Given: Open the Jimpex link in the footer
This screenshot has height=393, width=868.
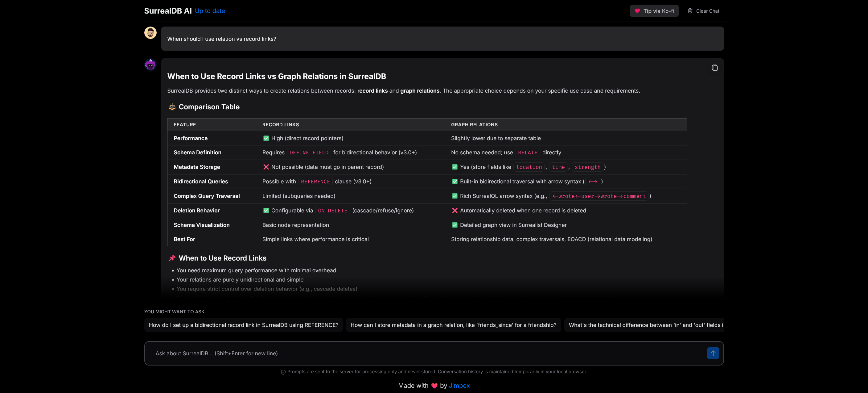Looking at the screenshot, I should (459, 386).
